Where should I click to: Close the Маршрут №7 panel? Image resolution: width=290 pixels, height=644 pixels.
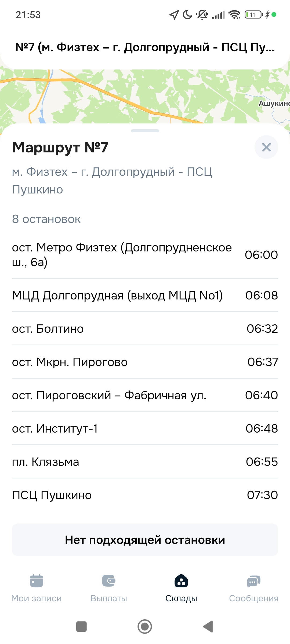[266, 147]
